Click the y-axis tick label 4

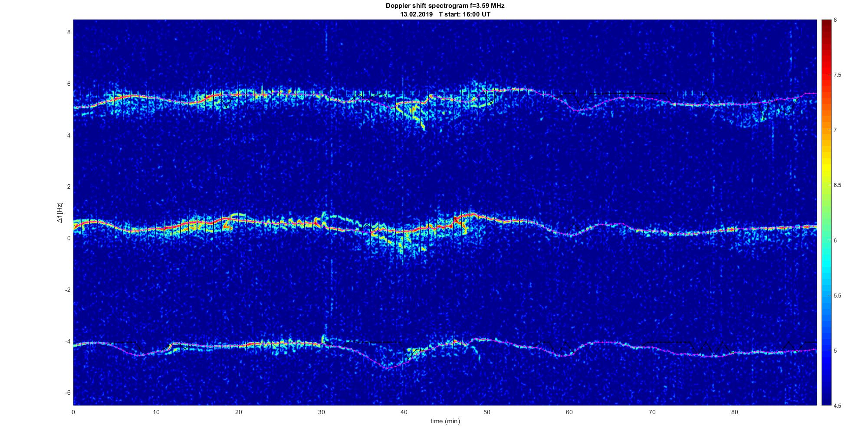[69, 135]
